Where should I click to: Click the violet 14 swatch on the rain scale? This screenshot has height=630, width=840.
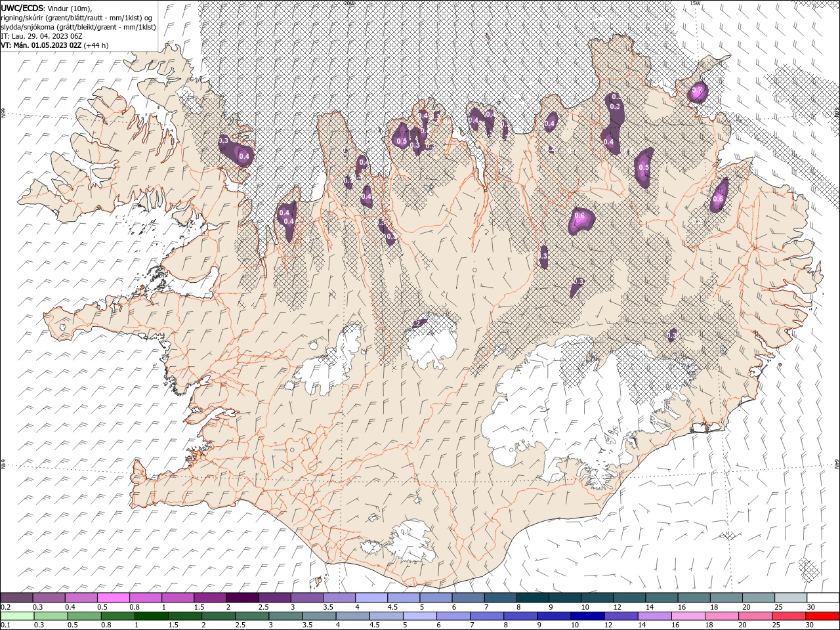pyautogui.click(x=655, y=616)
